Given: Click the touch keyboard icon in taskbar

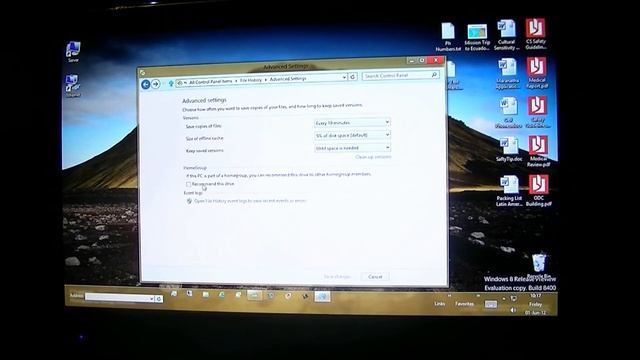Looking at the screenshot, I should click(x=491, y=304).
